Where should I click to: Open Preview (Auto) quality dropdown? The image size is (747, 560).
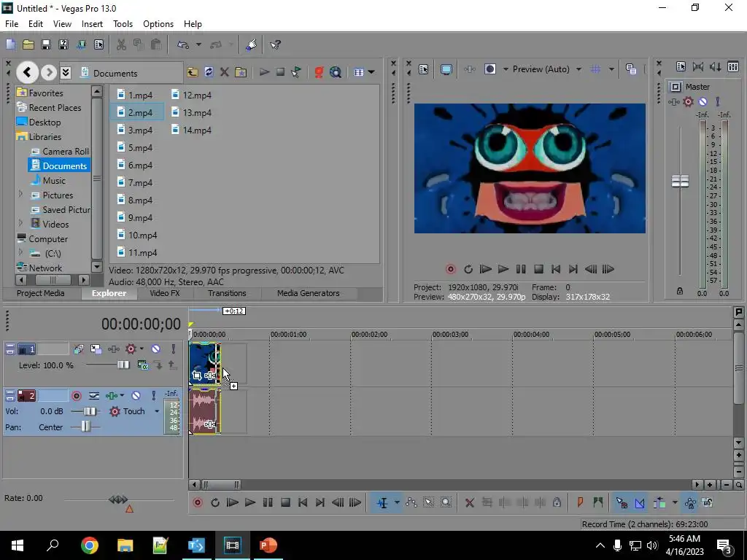578,69
